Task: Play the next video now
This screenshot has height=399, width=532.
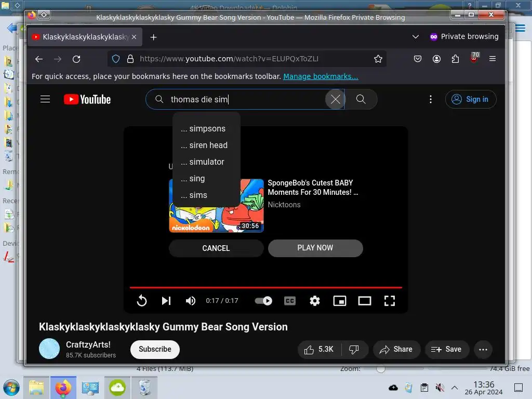Action: (x=315, y=248)
